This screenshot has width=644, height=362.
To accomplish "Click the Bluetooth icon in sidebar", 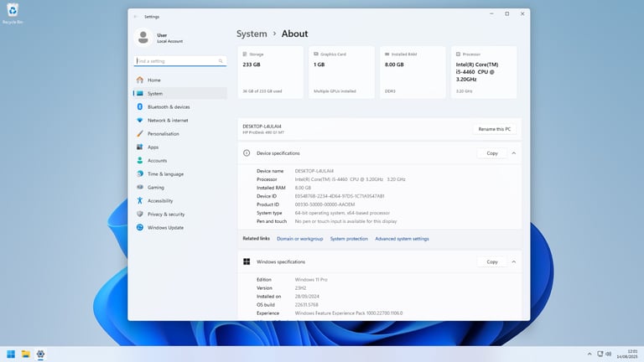I will coord(140,106).
